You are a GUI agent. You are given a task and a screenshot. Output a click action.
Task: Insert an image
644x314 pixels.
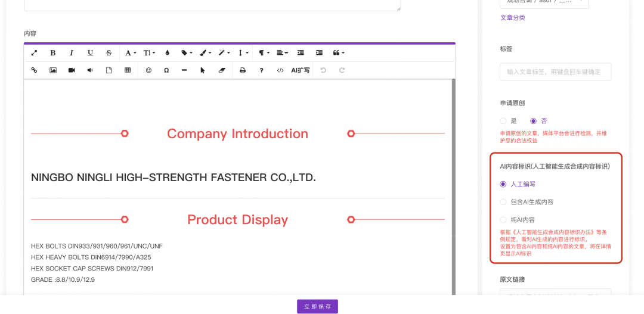click(53, 70)
